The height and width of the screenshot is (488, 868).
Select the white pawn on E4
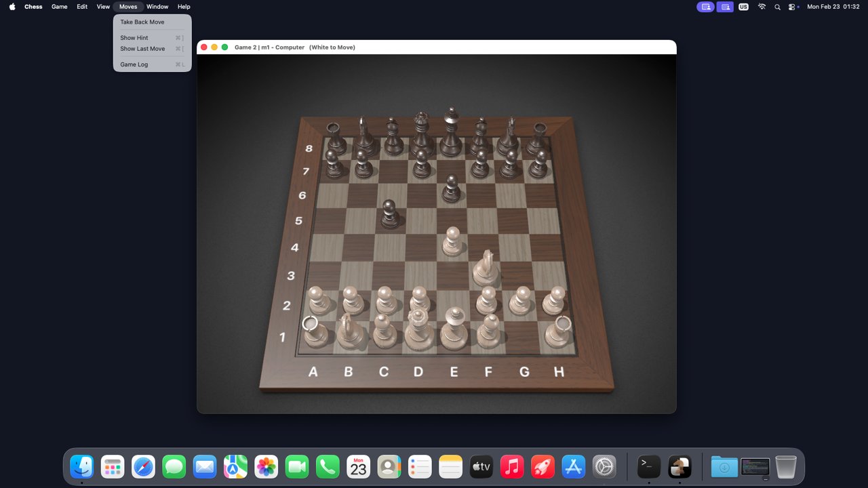click(x=452, y=244)
